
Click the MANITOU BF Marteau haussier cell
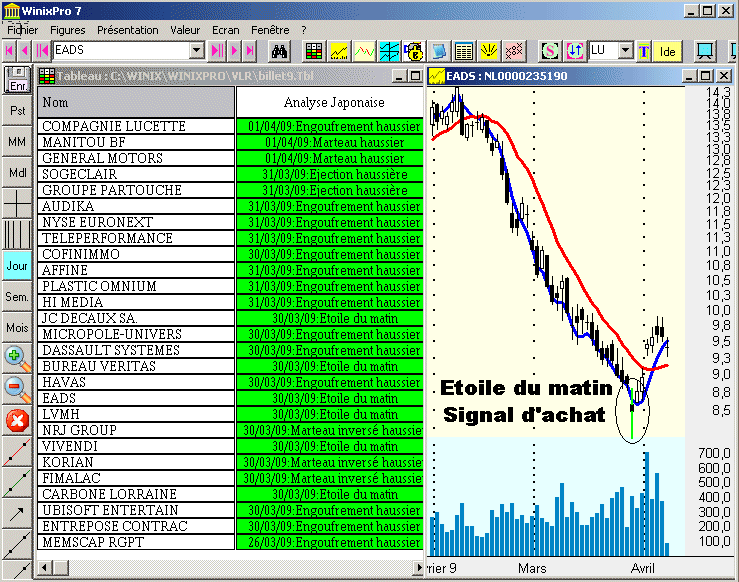tap(330, 142)
